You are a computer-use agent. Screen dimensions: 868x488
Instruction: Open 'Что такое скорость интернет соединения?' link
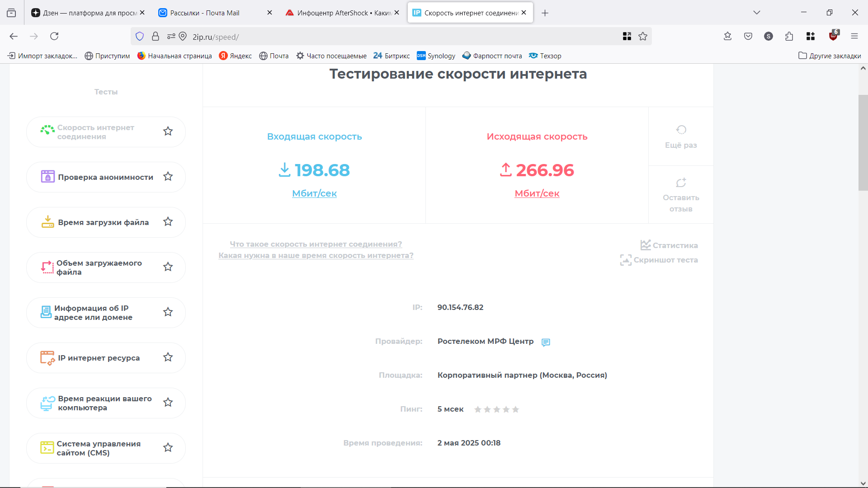(x=316, y=244)
